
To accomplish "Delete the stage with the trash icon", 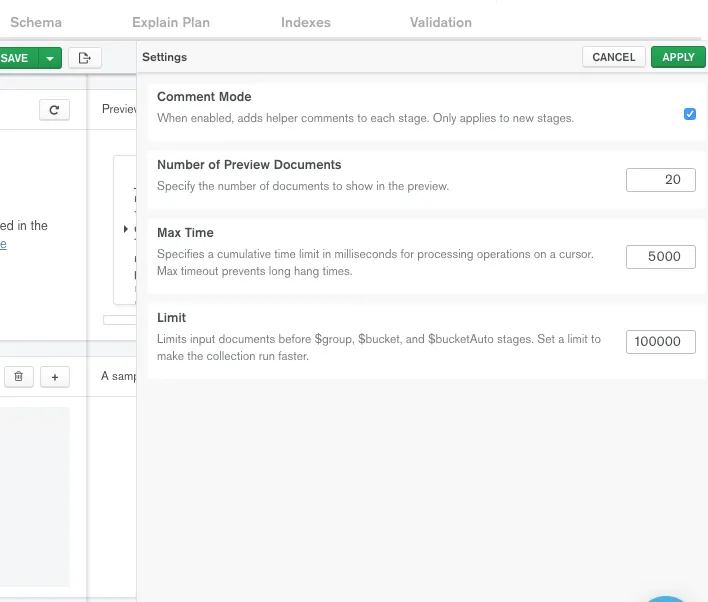I will point(18,377).
